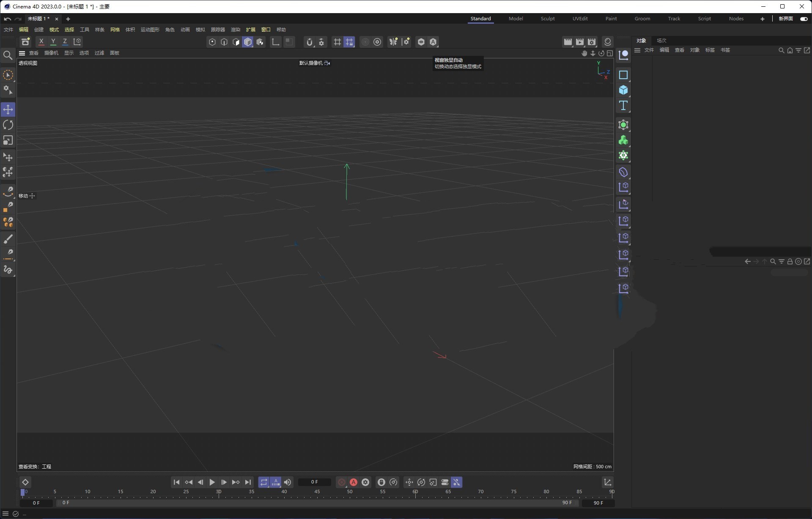The height and width of the screenshot is (519, 812).
Task: Open the Object Manager hamburger menu
Action: (x=637, y=50)
